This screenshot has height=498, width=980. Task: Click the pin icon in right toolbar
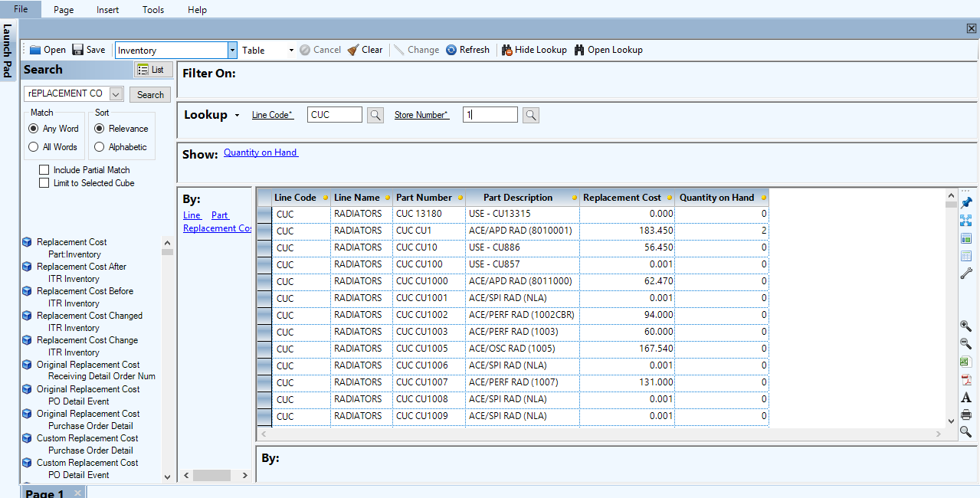pyautogui.click(x=965, y=202)
